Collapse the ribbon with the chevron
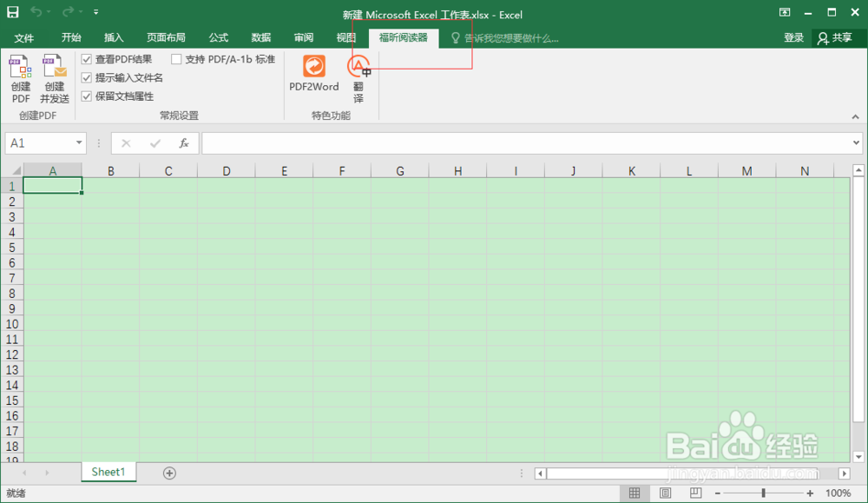 [855, 117]
